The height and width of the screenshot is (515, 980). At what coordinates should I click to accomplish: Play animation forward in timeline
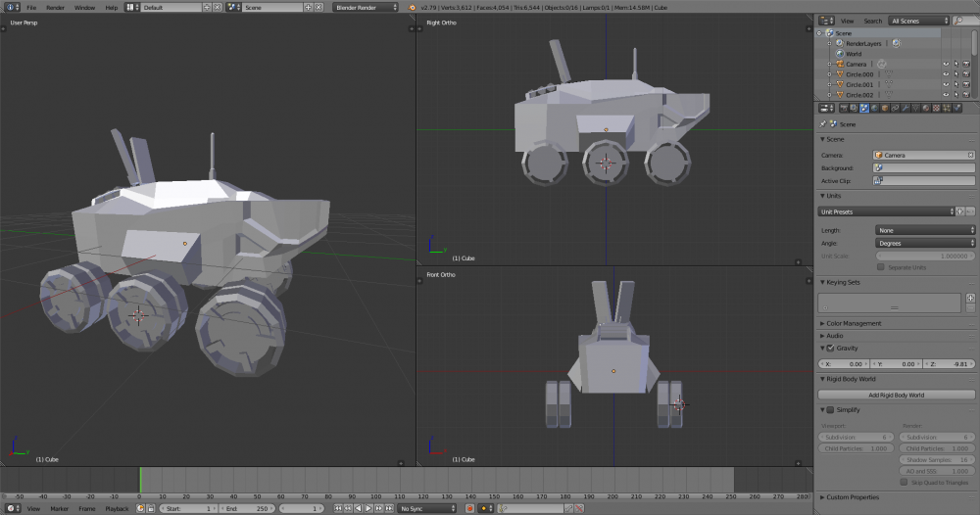pyautogui.click(x=368, y=509)
